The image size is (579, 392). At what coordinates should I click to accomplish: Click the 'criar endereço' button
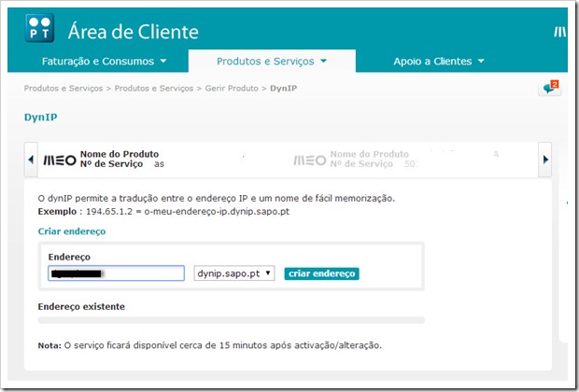coord(321,273)
